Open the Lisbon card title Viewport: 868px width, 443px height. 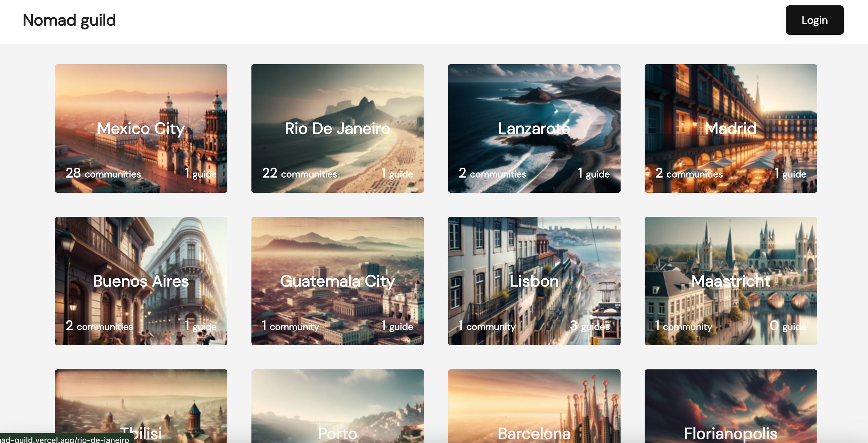coord(534,281)
